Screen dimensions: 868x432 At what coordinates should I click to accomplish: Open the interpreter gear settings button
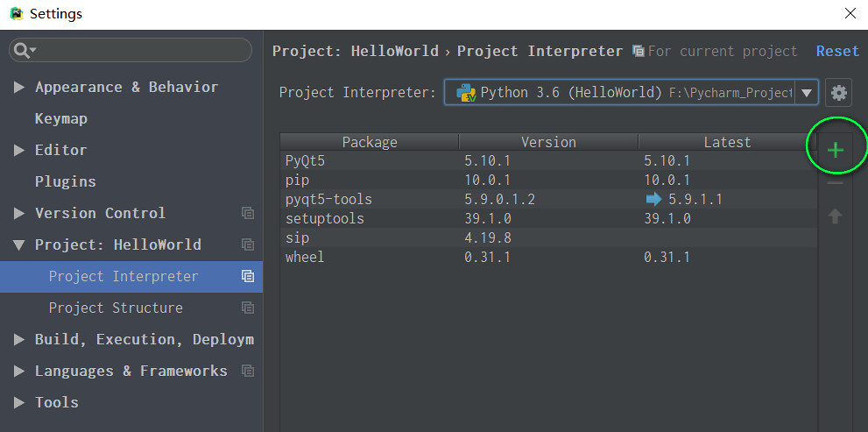[839, 93]
